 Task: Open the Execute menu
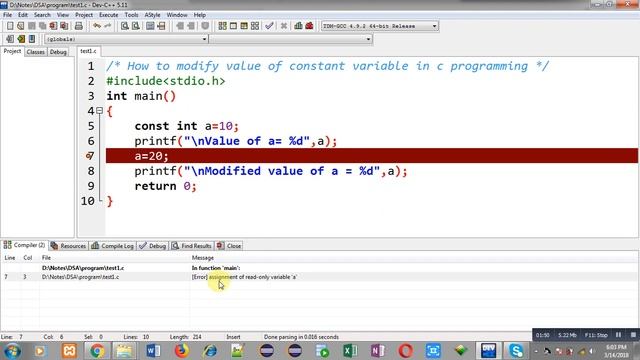coord(109,15)
